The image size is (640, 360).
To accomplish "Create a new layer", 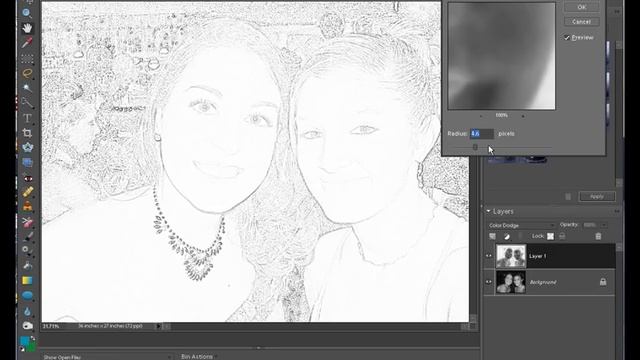I will 493,236.
